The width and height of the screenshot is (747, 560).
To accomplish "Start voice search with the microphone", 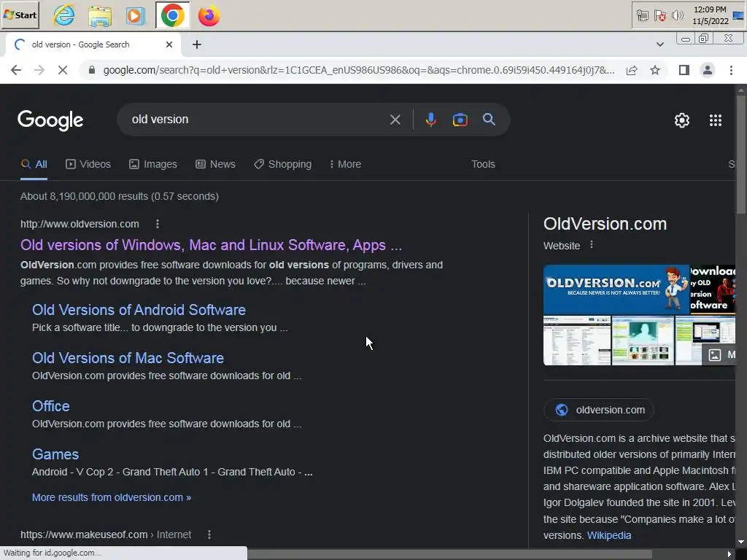I will pos(430,120).
